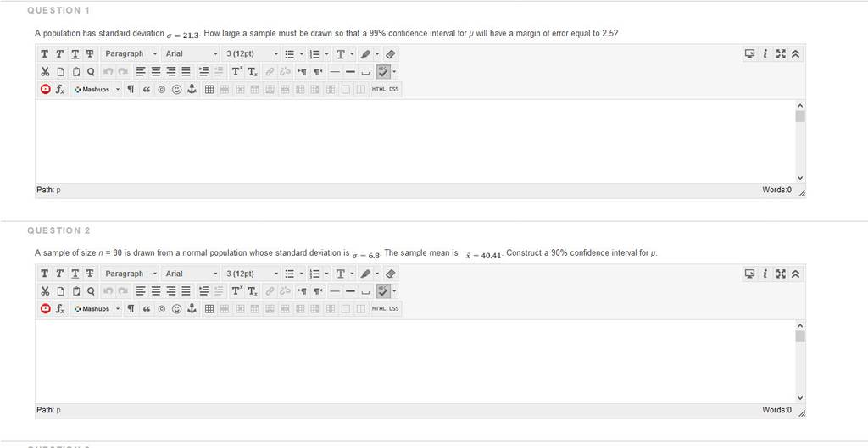
Task: Click HTML code view button in Question 1
Action: [379, 89]
